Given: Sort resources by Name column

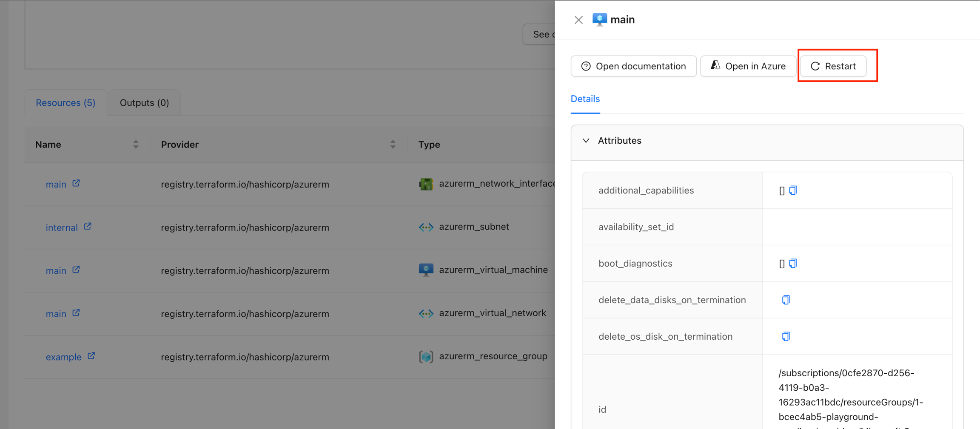Looking at the screenshot, I should click(136, 145).
